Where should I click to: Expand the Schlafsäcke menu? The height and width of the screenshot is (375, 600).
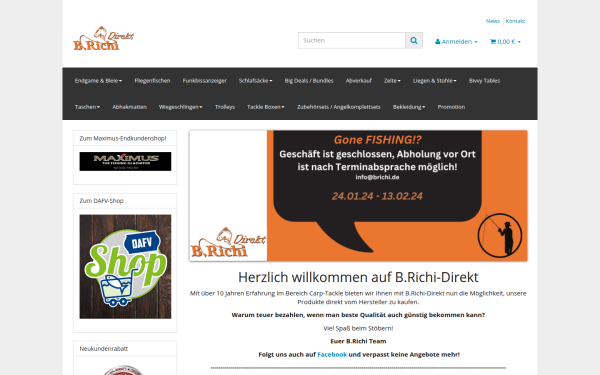256,81
